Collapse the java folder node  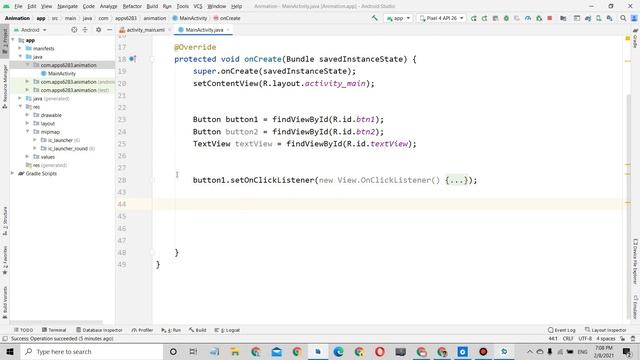(x=20, y=56)
